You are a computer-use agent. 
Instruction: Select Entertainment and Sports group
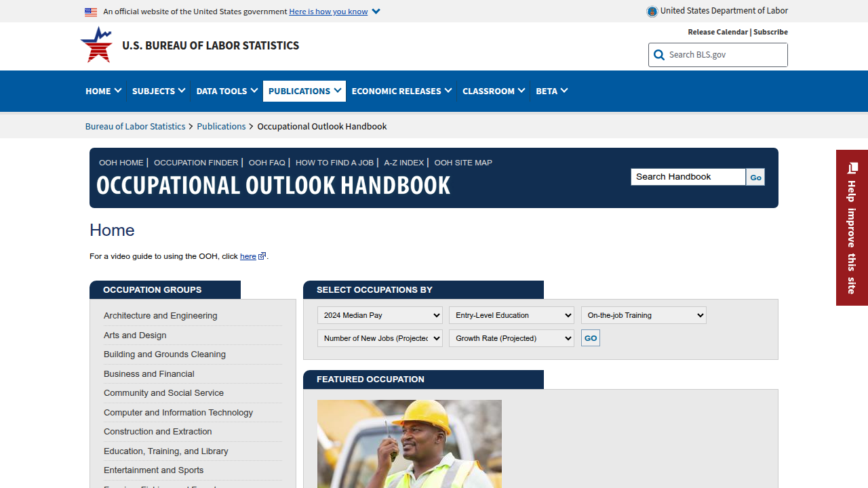pos(154,470)
